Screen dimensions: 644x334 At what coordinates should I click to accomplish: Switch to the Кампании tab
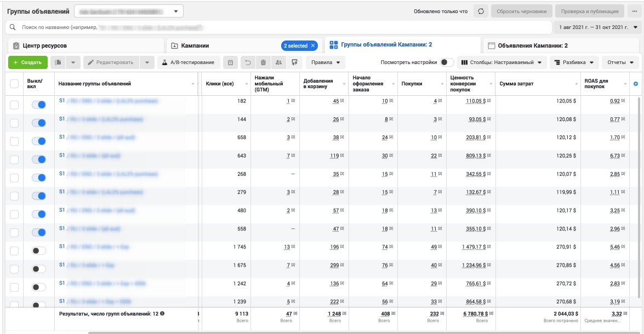point(245,45)
